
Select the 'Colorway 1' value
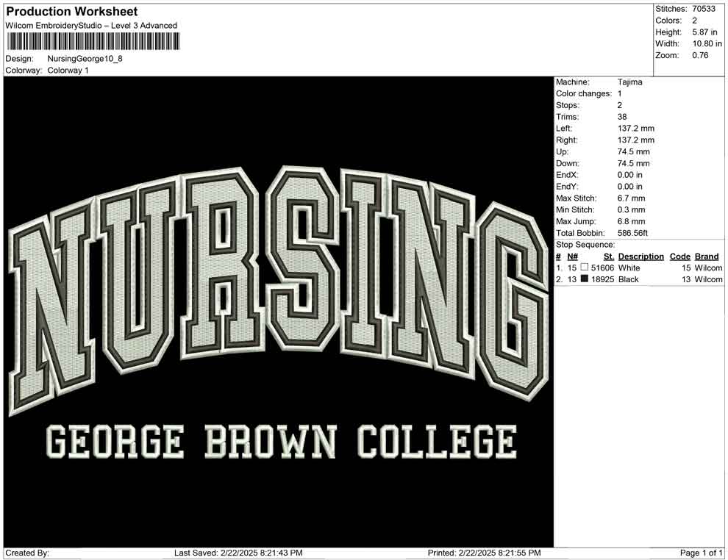[x=68, y=71]
